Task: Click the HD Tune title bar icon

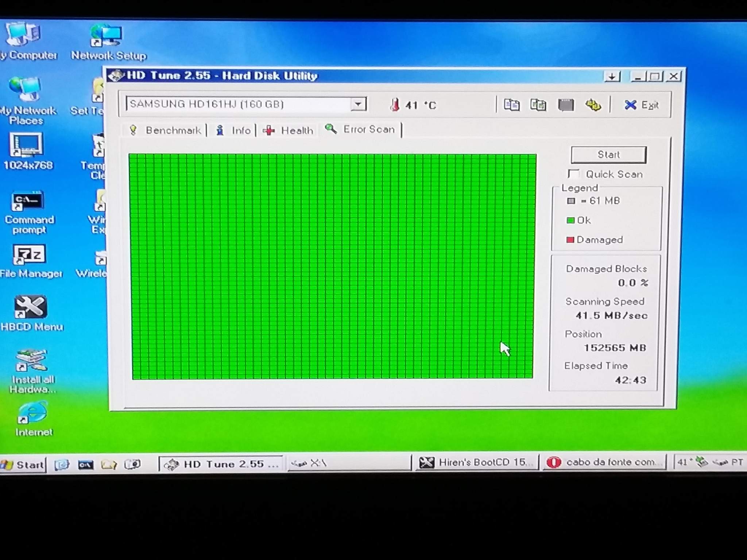Action: pos(117,75)
